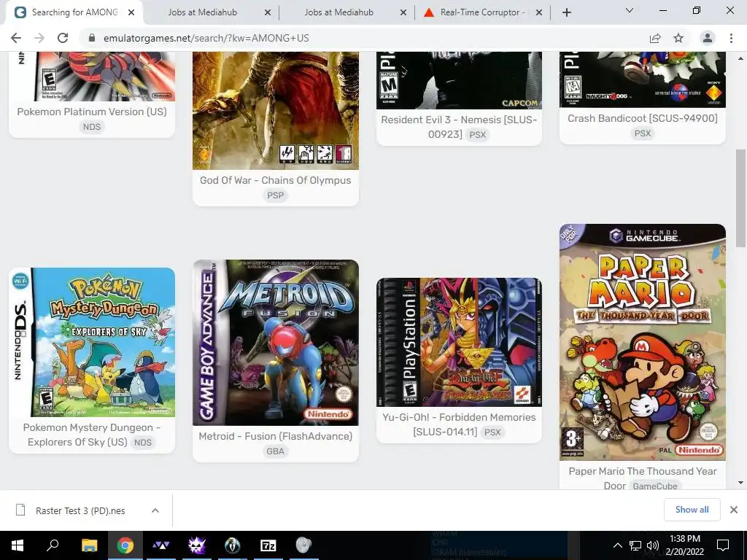This screenshot has height=560, width=747.
Task: Click the PSX tag under Crash Bandicoot
Action: coord(642,133)
